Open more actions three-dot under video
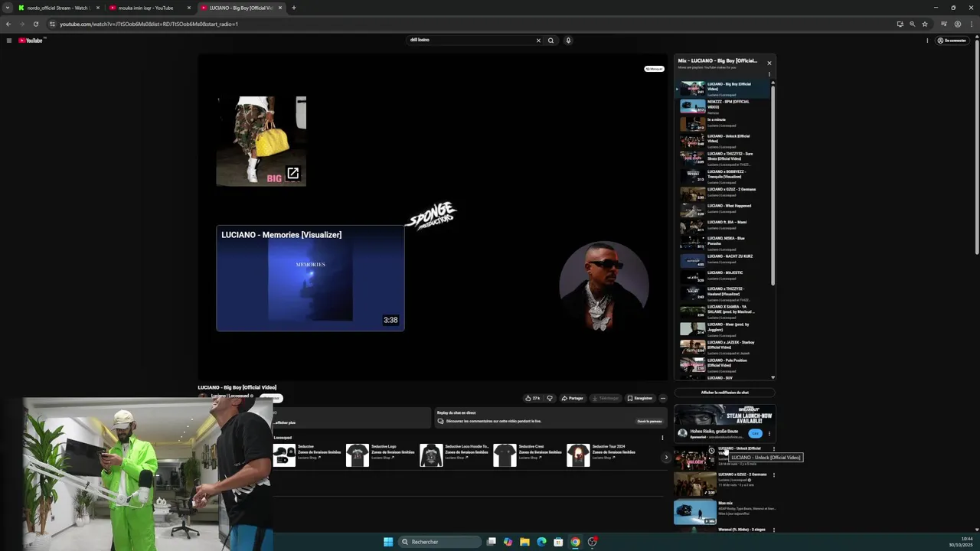The image size is (980, 551). (x=663, y=398)
